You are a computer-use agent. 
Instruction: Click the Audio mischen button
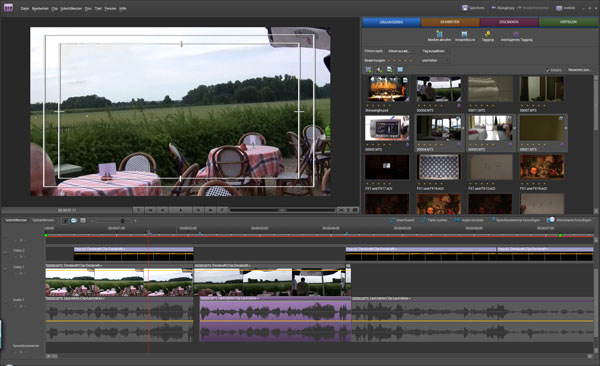[469, 220]
